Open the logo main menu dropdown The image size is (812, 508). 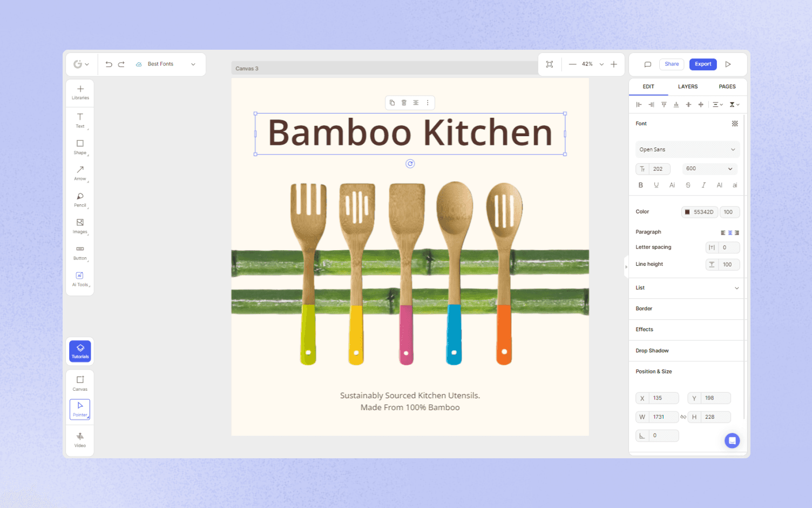(81, 64)
